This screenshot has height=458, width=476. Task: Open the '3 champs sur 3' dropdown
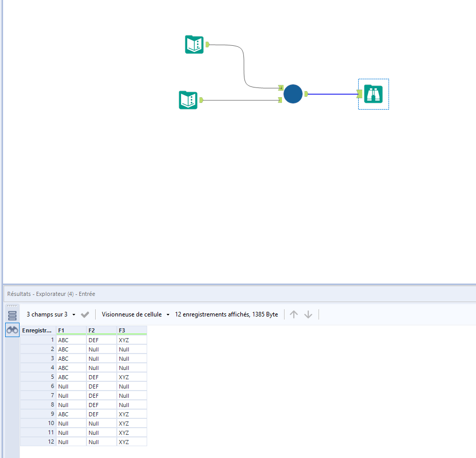(51, 314)
